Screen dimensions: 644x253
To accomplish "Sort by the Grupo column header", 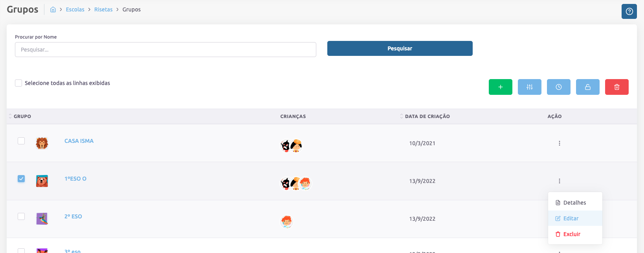I will pos(22,116).
